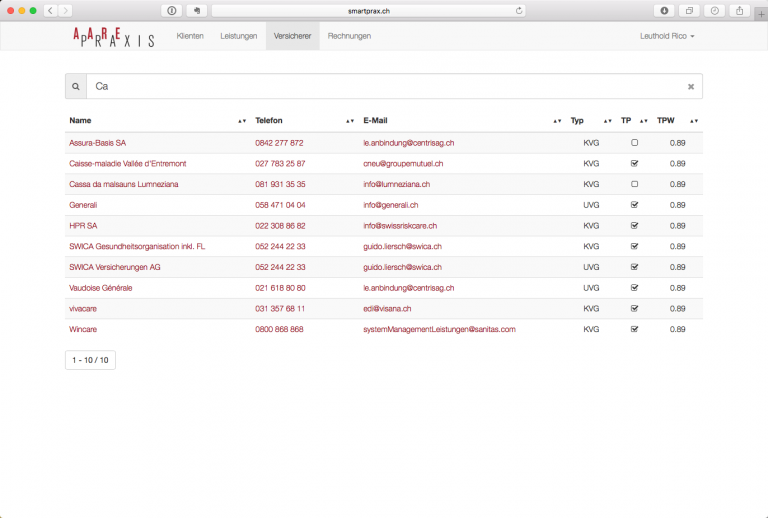Open SWICA Versicherungen AG link
The image size is (768, 518).
[x=115, y=267]
